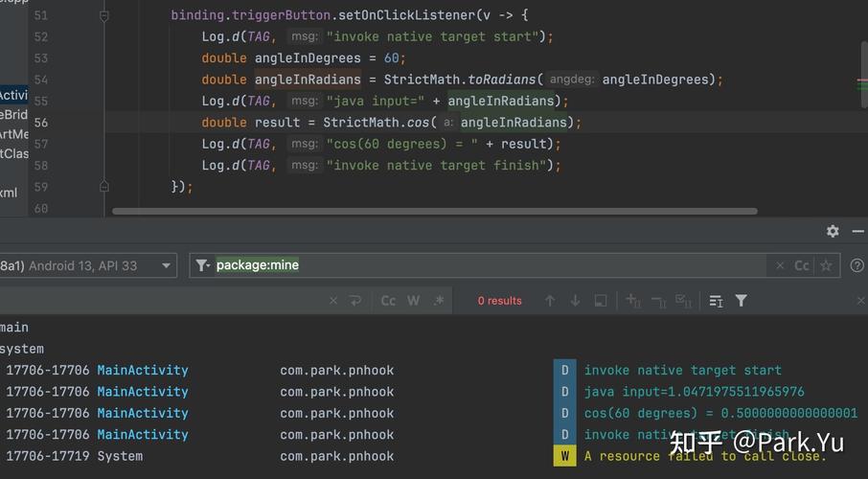The image size is (868, 479).
Task: Toggle whole Words search option
Action: click(414, 301)
